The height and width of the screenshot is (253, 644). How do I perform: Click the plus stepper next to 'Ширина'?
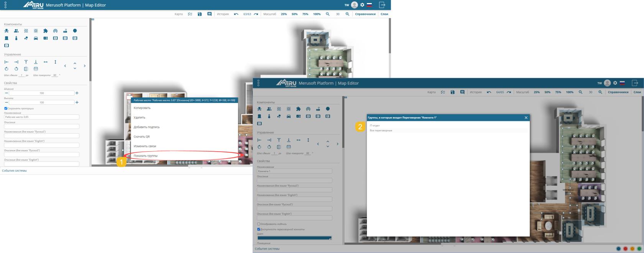coord(77,93)
